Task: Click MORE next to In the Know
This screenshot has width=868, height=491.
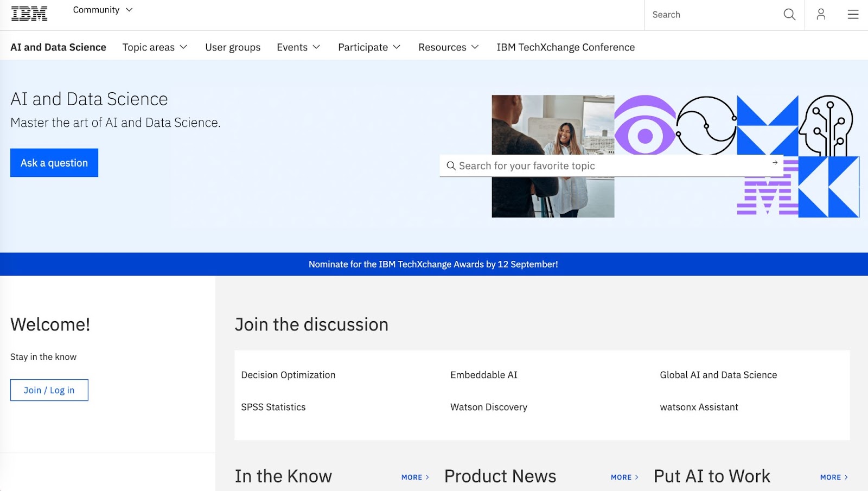Action: tap(416, 477)
